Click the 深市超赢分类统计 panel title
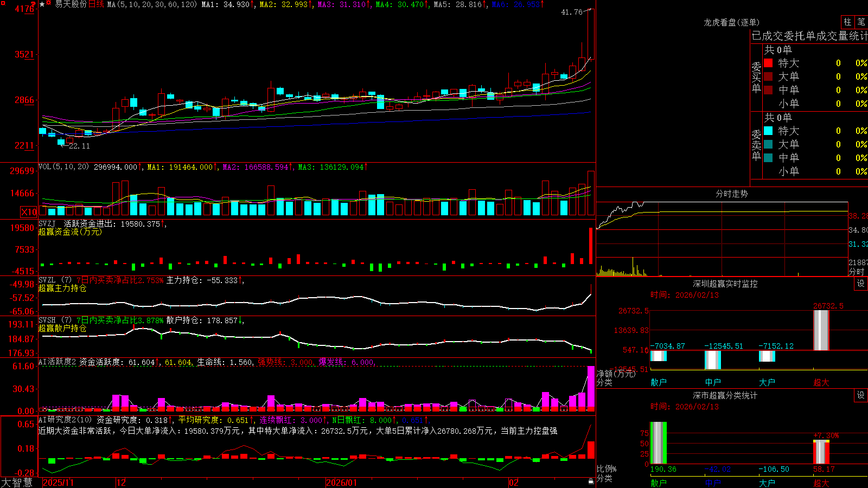Image resolution: width=868 pixels, height=488 pixels. [725, 395]
